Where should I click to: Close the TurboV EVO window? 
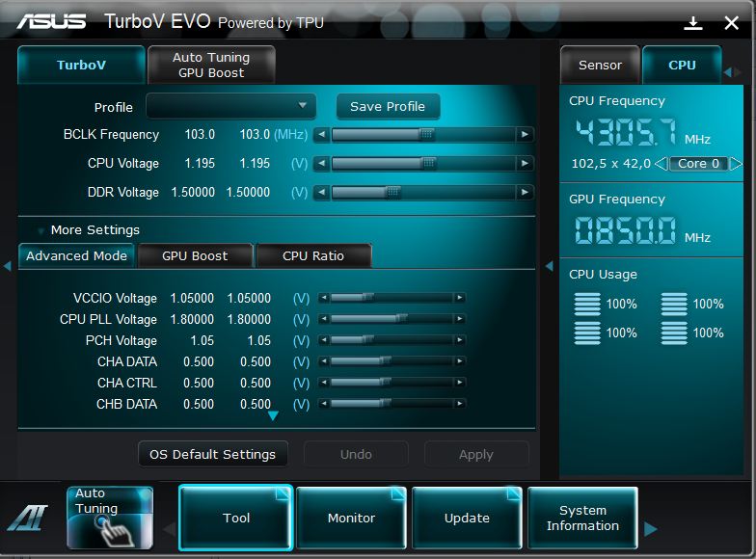[731, 23]
